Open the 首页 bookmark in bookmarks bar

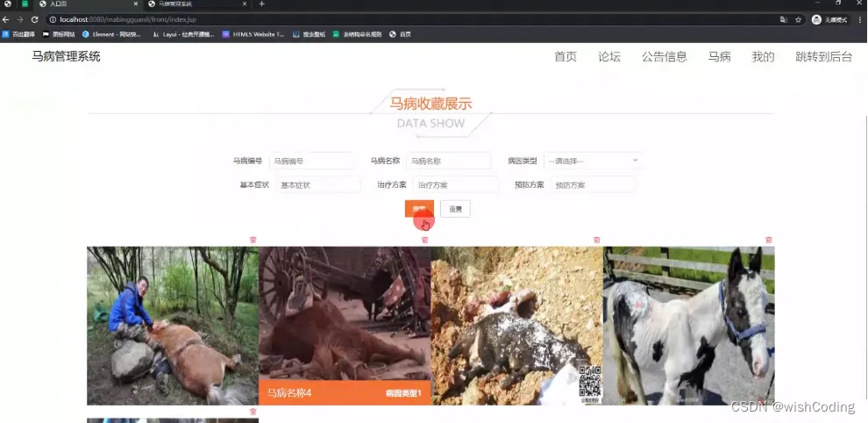[400, 34]
